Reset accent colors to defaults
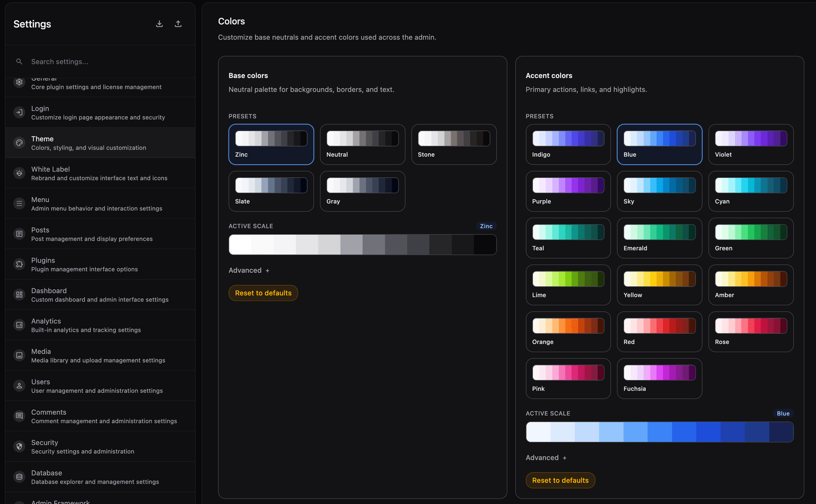This screenshot has width=816, height=504. [x=560, y=480]
